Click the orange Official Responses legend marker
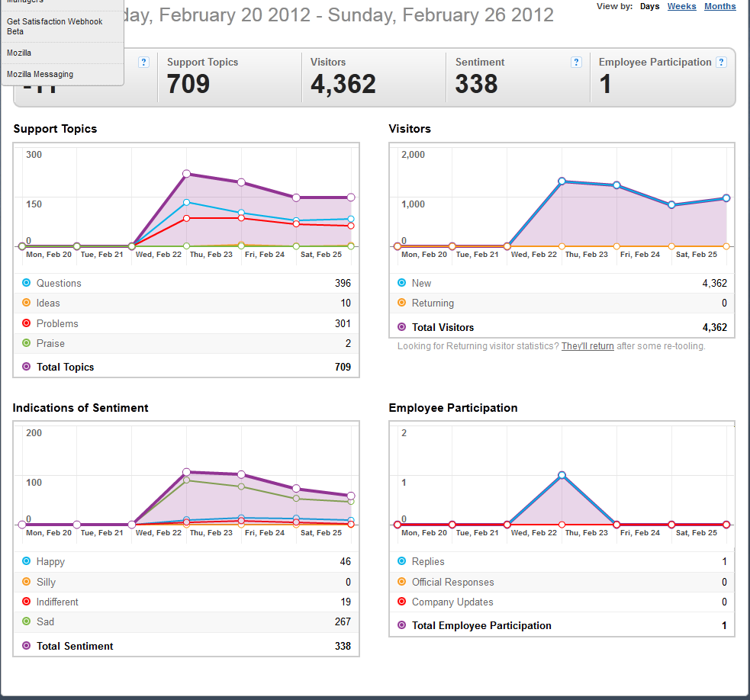This screenshot has height=700, width=750. [x=402, y=581]
